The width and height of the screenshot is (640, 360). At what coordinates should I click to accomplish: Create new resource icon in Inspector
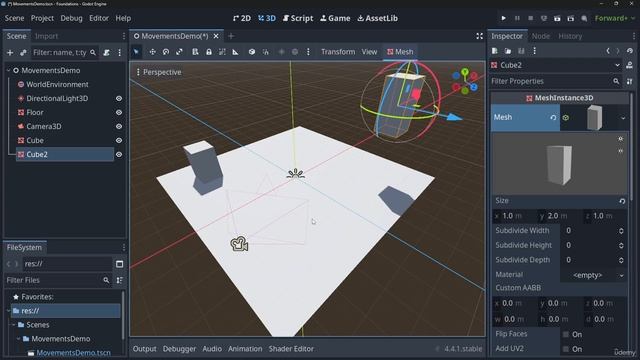click(495, 51)
